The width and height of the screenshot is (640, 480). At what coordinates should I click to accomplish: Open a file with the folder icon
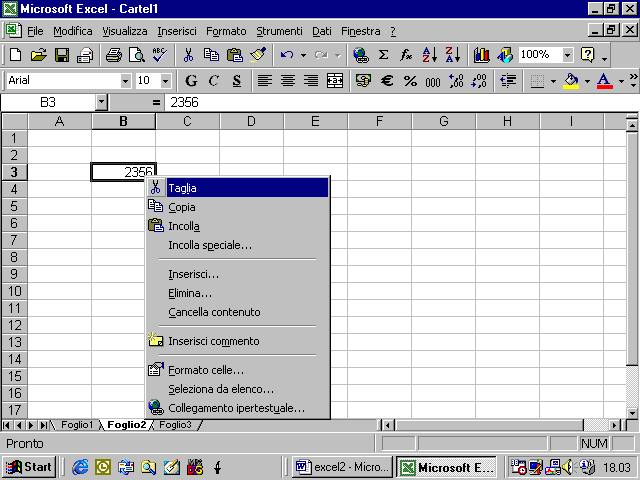pyautogui.click(x=38, y=54)
